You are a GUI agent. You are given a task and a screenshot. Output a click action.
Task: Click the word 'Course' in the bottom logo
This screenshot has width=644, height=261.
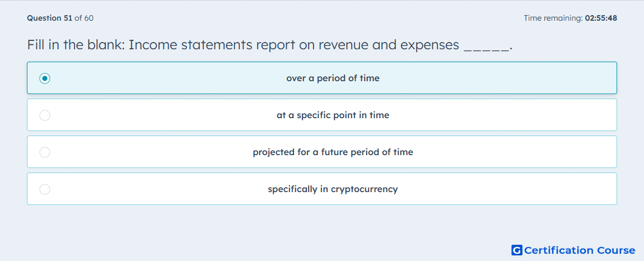(x=615, y=250)
